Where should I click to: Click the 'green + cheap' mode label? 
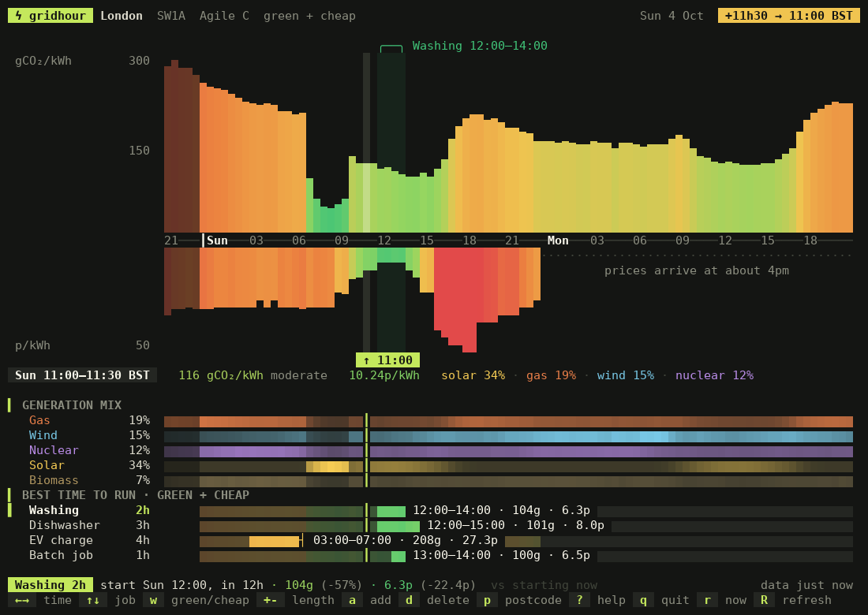[x=309, y=16]
